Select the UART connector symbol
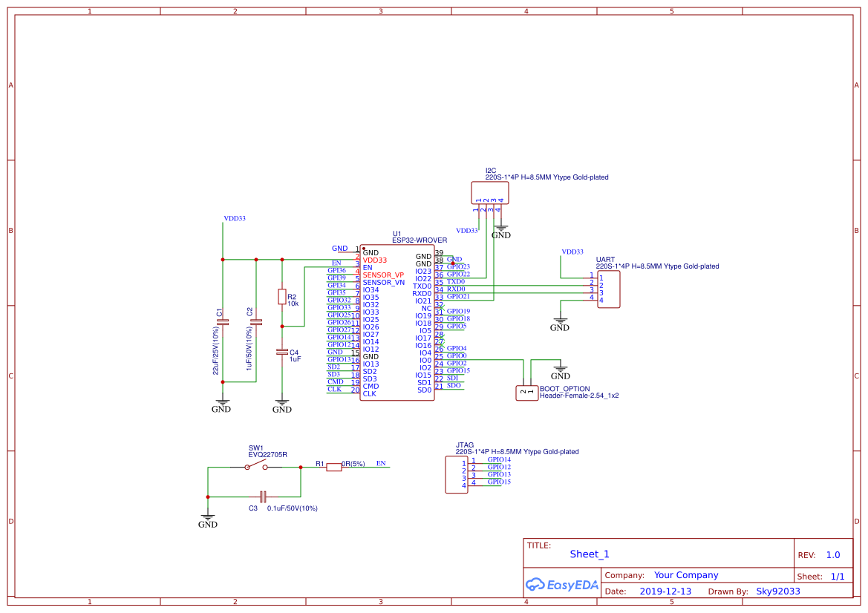Viewport: 868px width, 613px height. pos(609,289)
